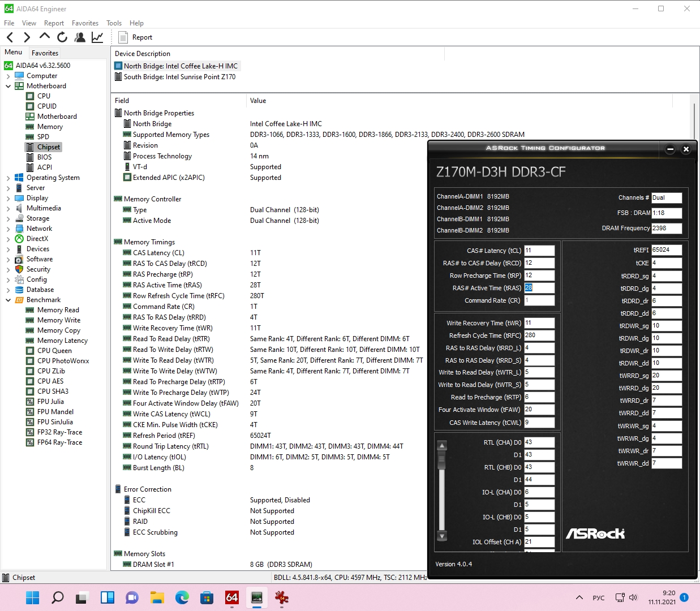Click the Database icon in tree
This screenshot has width=700, height=611.
pyautogui.click(x=19, y=290)
